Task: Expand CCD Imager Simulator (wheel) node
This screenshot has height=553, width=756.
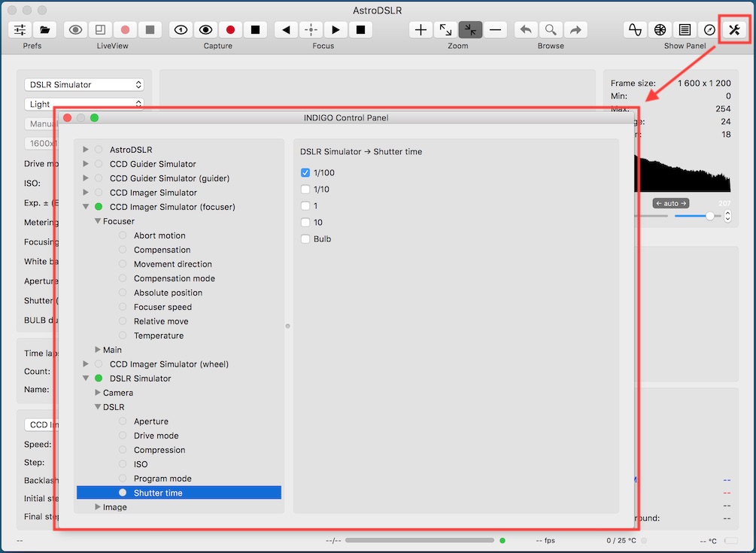Action: pos(85,364)
